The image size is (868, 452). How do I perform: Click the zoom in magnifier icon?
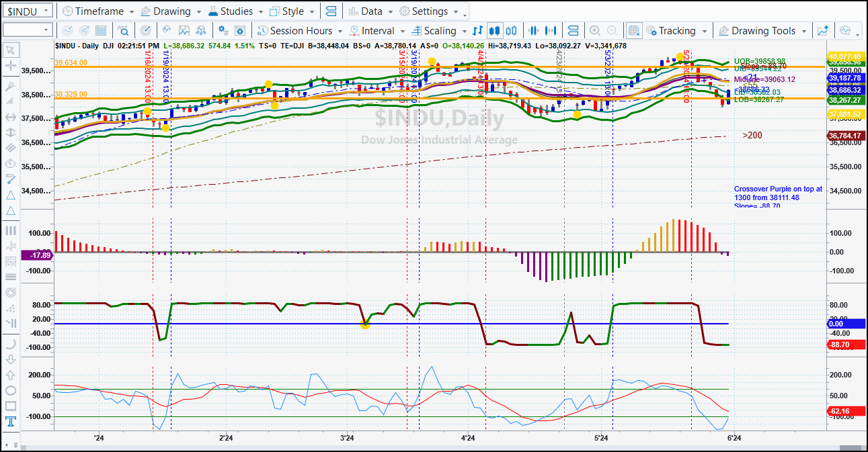tap(594, 31)
